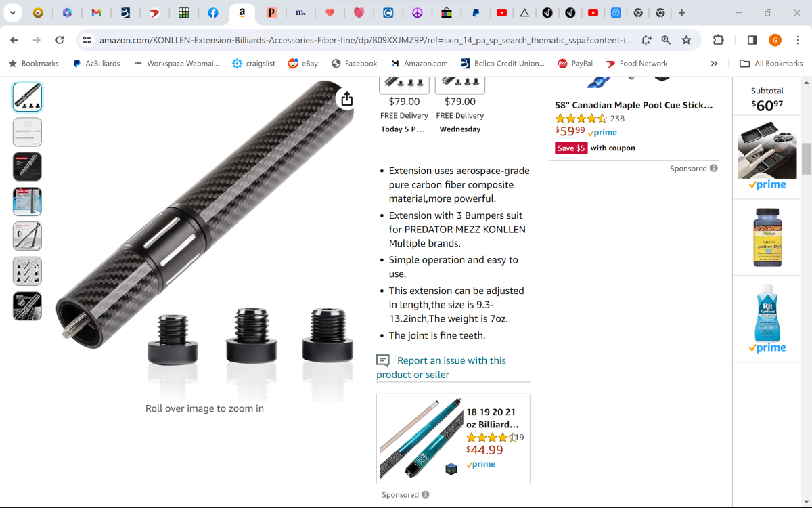Open the All Bookmarks folder
This screenshot has width=812, height=508.
(x=771, y=63)
